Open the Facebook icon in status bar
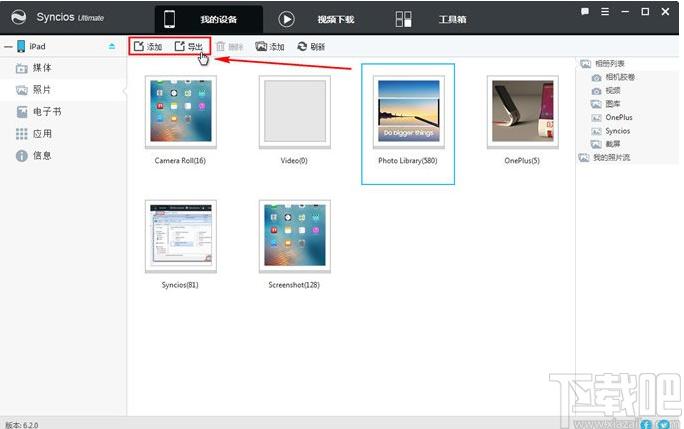The height and width of the screenshot is (429, 684). tap(646, 424)
